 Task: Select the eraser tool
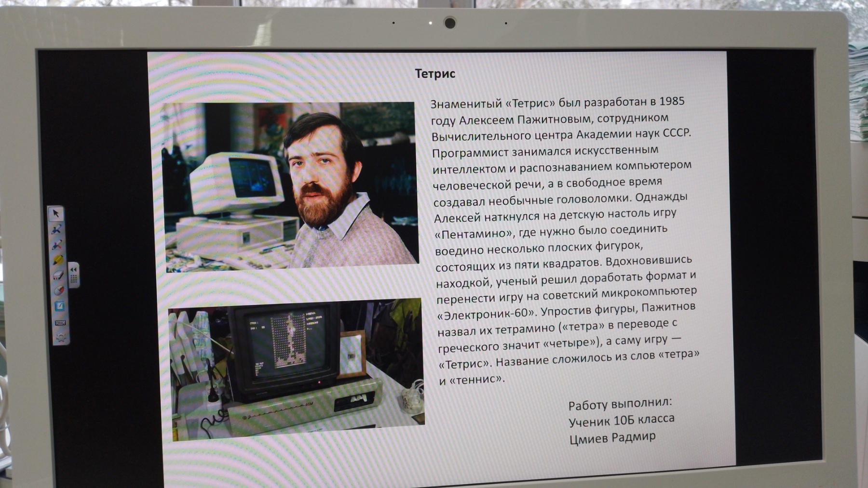click(58, 275)
